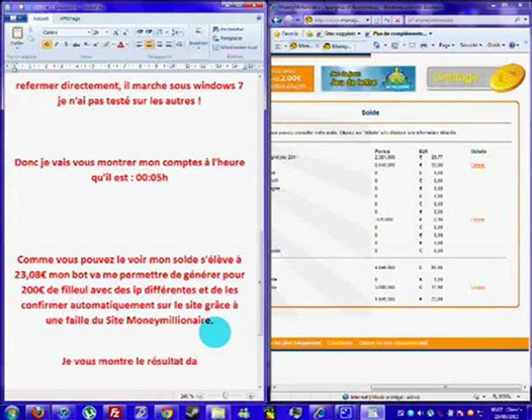Switch to the Affichage ribbon tab
532x420 pixels.
coord(70,18)
